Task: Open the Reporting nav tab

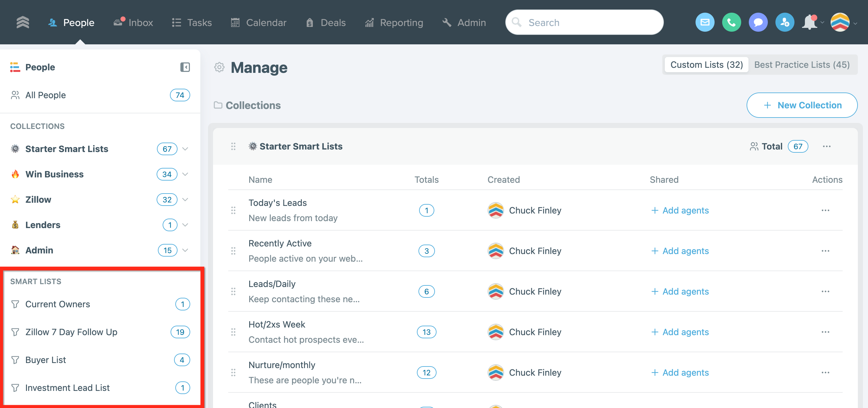Action: pyautogui.click(x=394, y=22)
